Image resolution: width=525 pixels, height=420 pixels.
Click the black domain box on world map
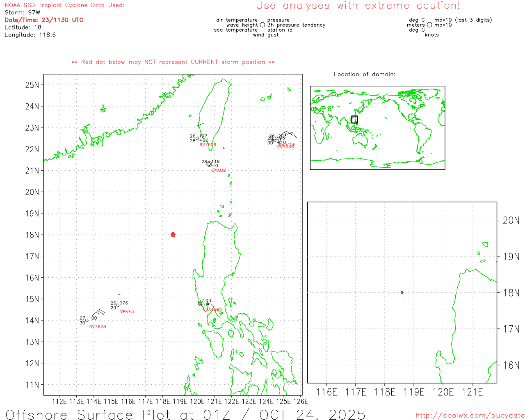point(354,119)
